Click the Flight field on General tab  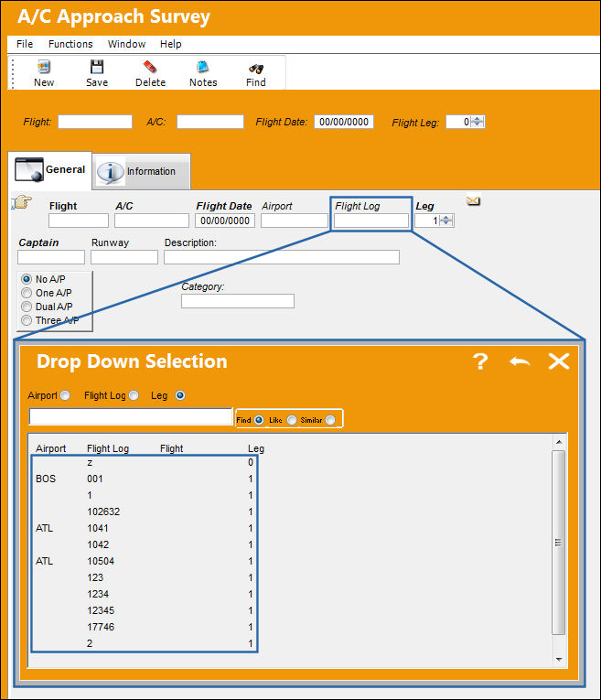(79, 221)
